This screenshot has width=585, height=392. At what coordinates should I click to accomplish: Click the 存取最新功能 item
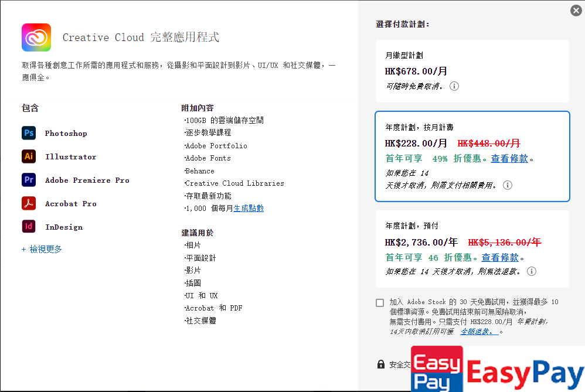(x=208, y=196)
